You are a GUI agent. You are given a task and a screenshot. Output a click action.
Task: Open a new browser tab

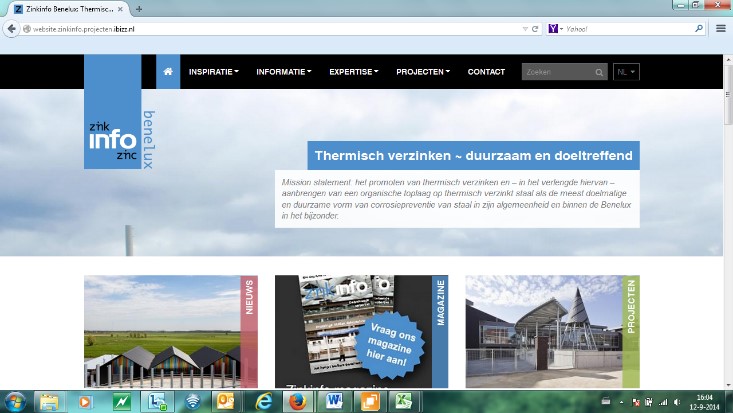pos(139,9)
